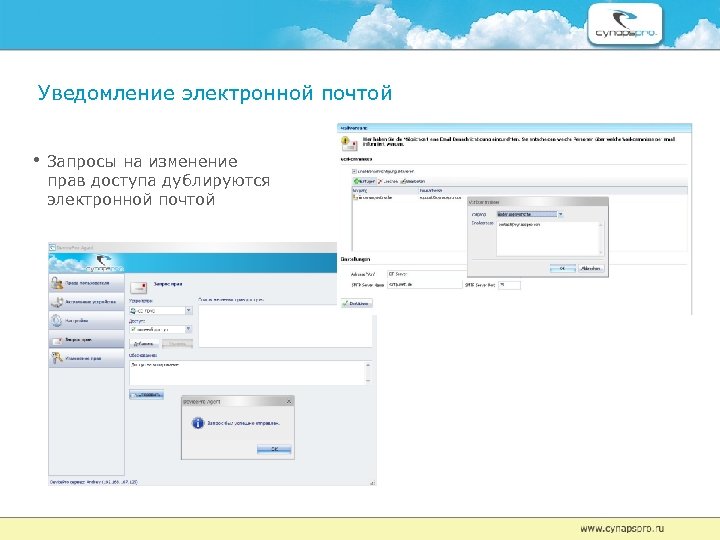720x540 pixels.
Task: Click the SMTP server name input field
Action: (x=425, y=285)
